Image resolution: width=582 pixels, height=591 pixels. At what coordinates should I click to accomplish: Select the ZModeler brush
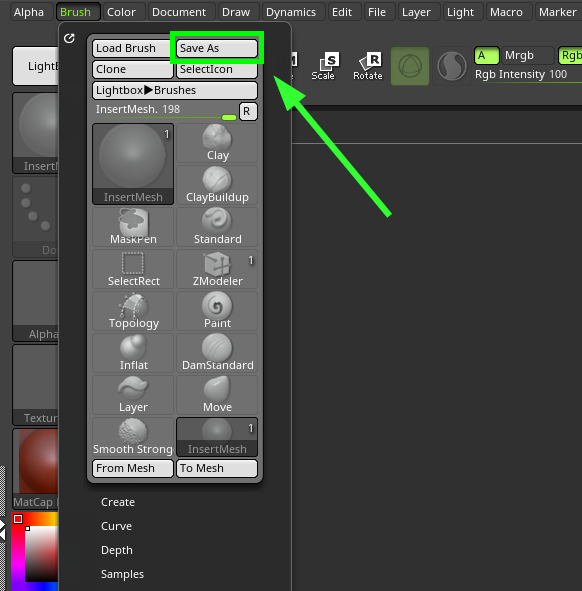[217, 269]
